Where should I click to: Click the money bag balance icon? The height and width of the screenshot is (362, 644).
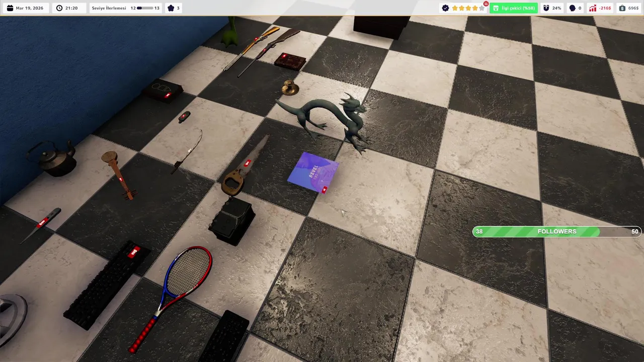pyautogui.click(x=622, y=8)
